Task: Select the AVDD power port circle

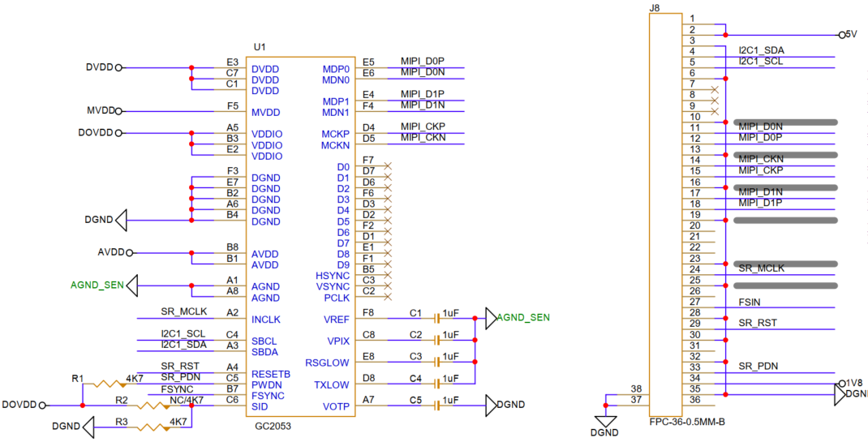Action: point(129,252)
